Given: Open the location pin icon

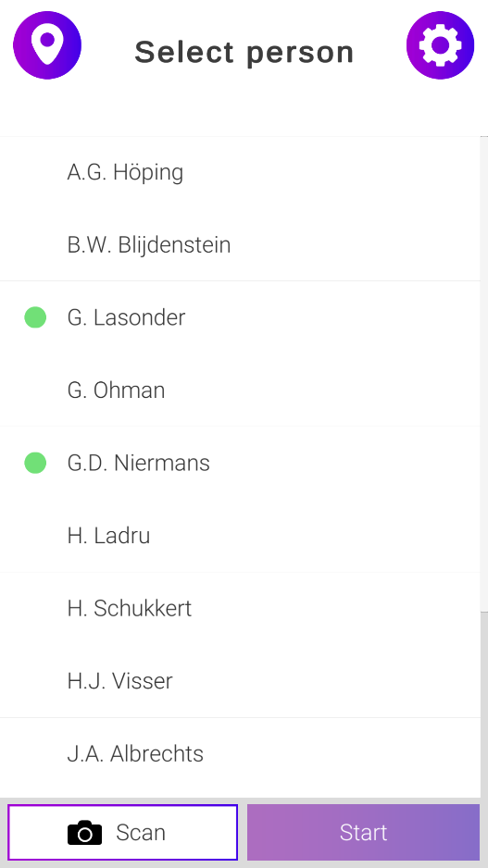Looking at the screenshot, I should pos(47,45).
